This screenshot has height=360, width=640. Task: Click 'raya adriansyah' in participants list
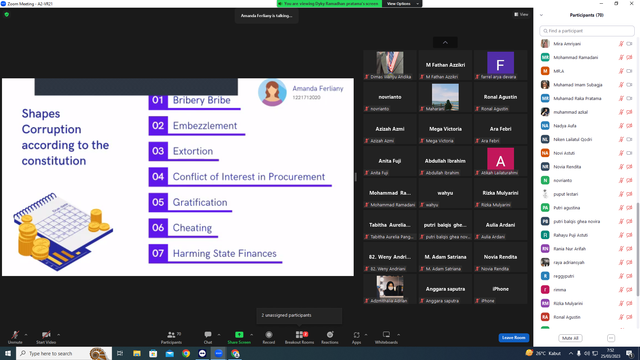point(569,262)
